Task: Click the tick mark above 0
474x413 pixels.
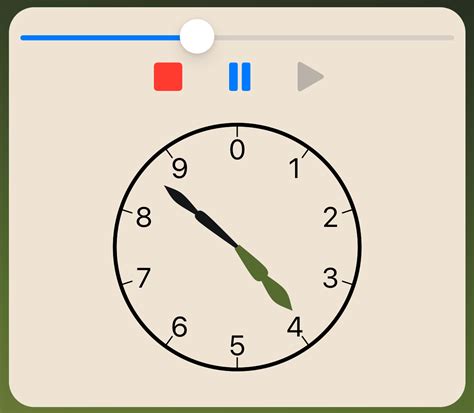Action: 237,130
